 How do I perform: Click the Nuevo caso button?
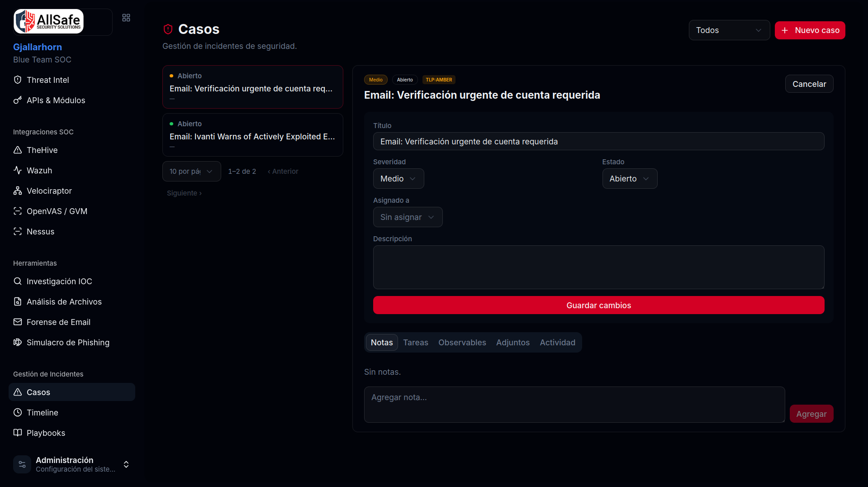[x=810, y=30]
